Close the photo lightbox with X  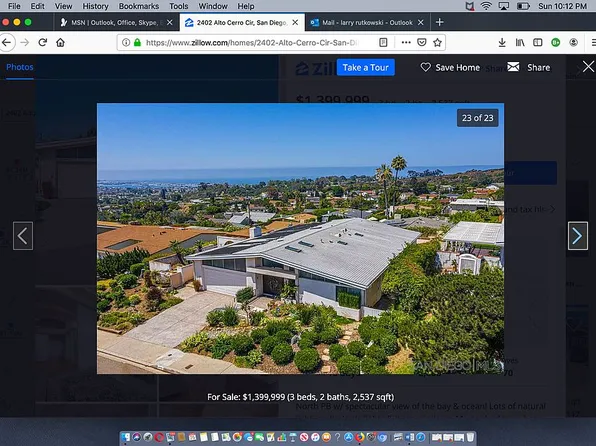click(588, 67)
